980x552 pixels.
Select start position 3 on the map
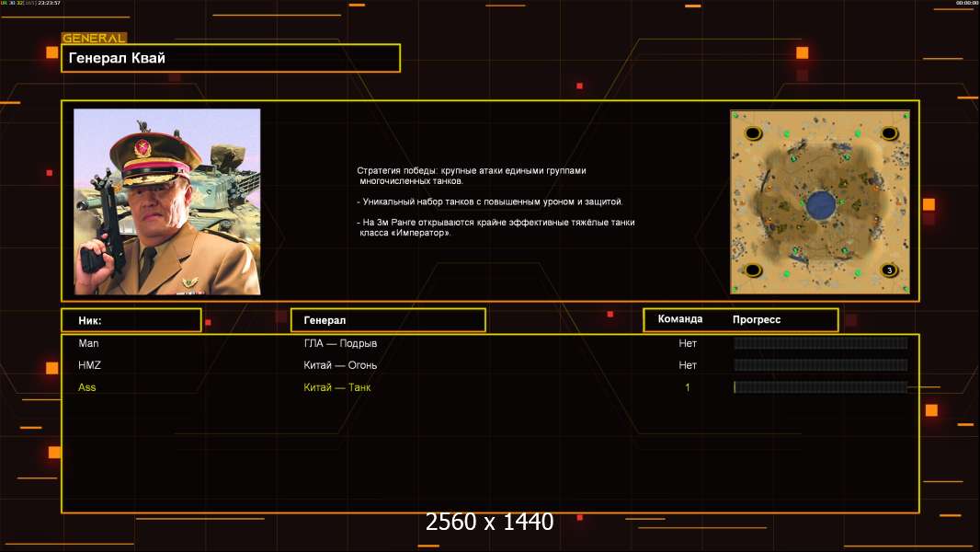[x=888, y=270]
